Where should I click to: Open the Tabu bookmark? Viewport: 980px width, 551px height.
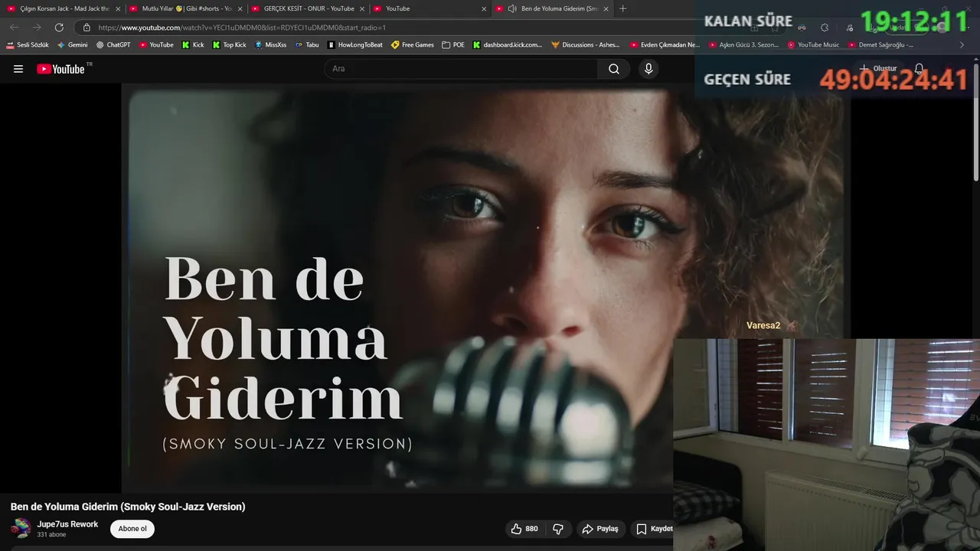click(x=307, y=45)
